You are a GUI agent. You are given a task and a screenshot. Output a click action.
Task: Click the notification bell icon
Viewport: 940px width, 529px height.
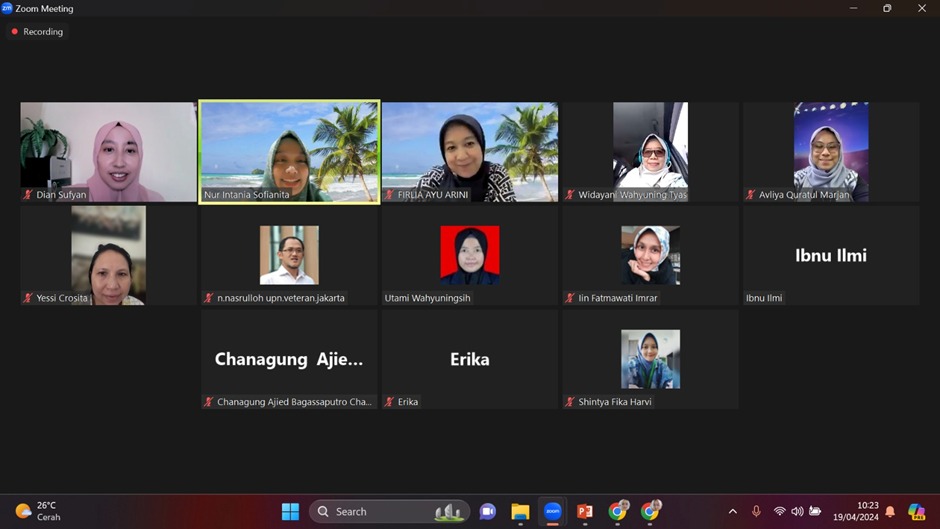pos(890,511)
